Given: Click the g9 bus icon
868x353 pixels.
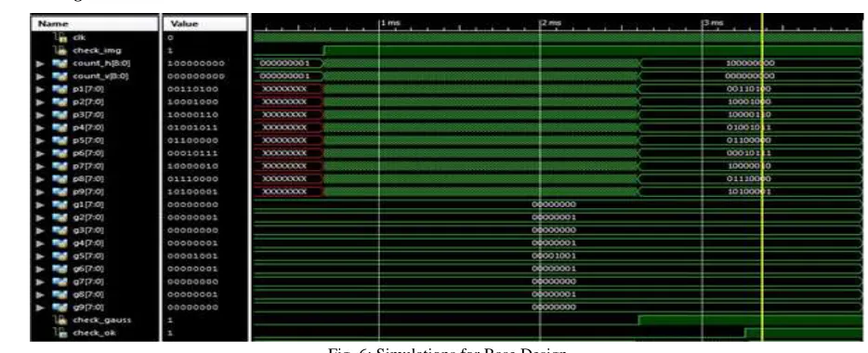Looking at the screenshot, I should point(59,307).
